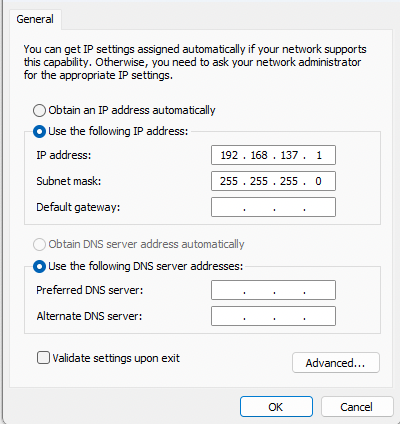Click the last octet of Default gateway
400x424 pixels.
pyautogui.click(x=319, y=207)
